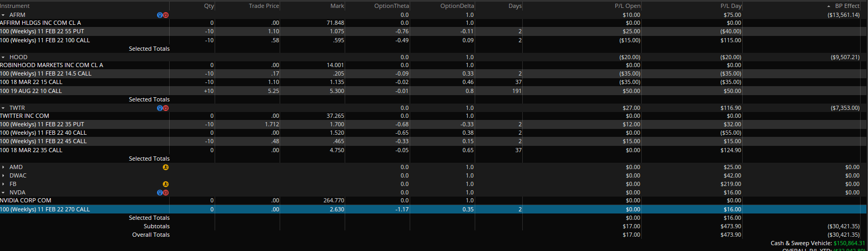
Task: Click the HOOD BP Effect value ($9,507.21)
Action: click(x=845, y=57)
